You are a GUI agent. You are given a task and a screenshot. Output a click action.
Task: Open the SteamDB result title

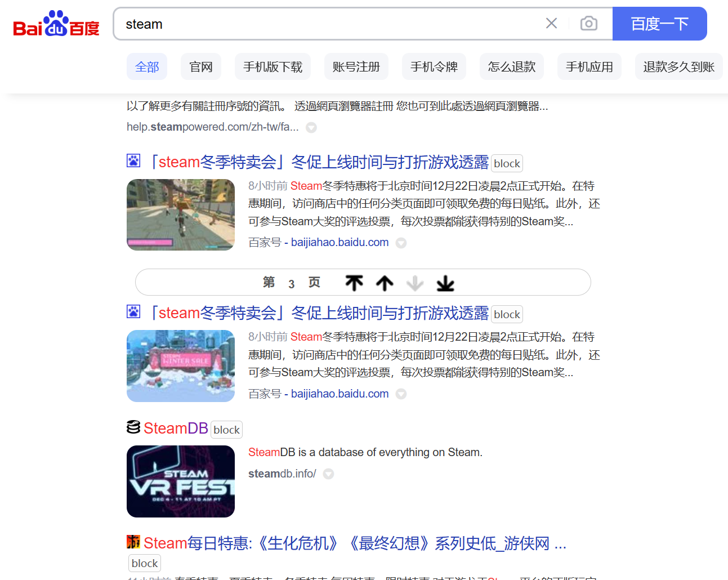point(176,429)
